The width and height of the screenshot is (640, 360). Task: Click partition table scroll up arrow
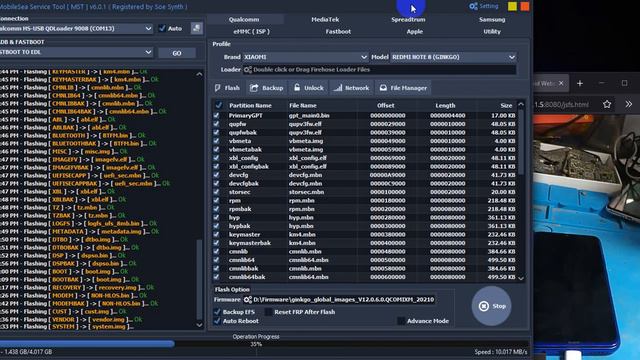[521, 104]
